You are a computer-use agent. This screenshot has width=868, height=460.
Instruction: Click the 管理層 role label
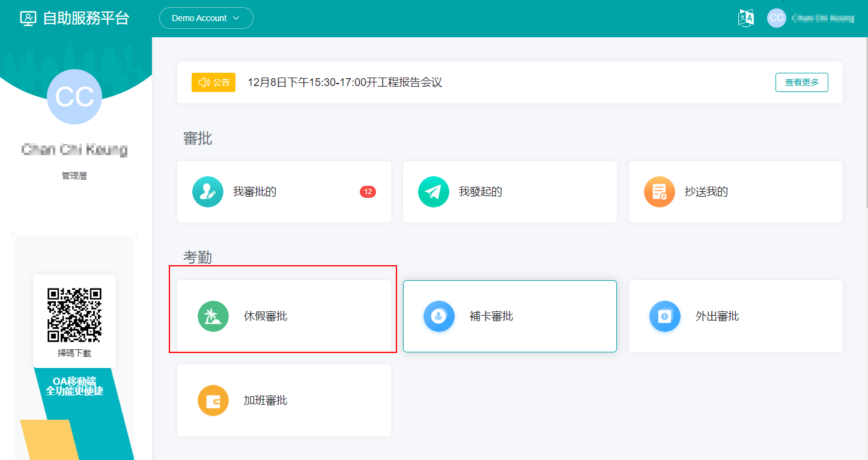point(74,176)
